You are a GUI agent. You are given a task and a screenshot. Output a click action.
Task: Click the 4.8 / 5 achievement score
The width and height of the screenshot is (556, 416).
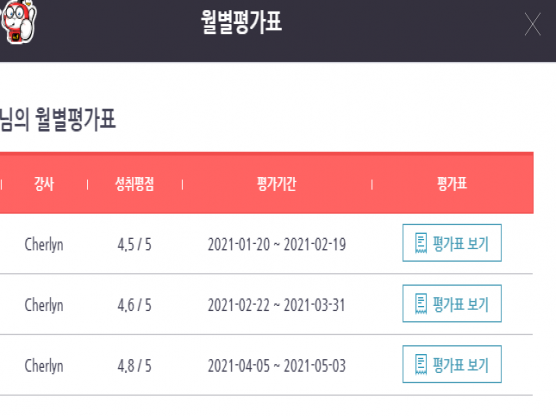click(x=134, y=366)
